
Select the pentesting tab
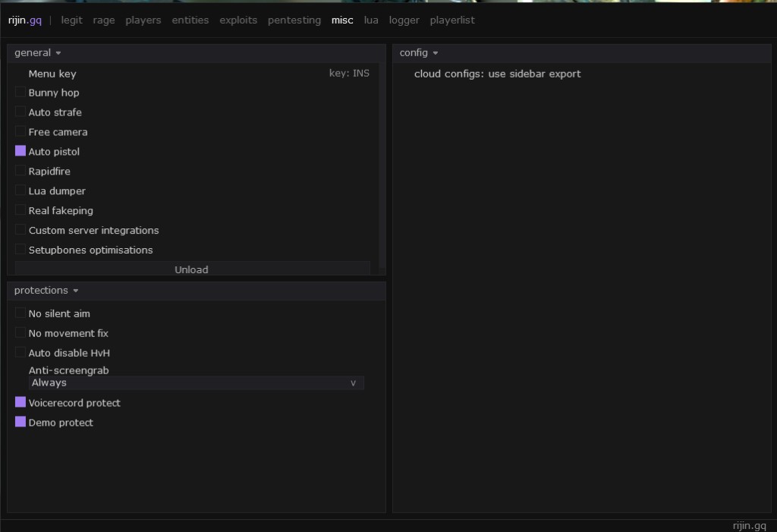(294, 20)
